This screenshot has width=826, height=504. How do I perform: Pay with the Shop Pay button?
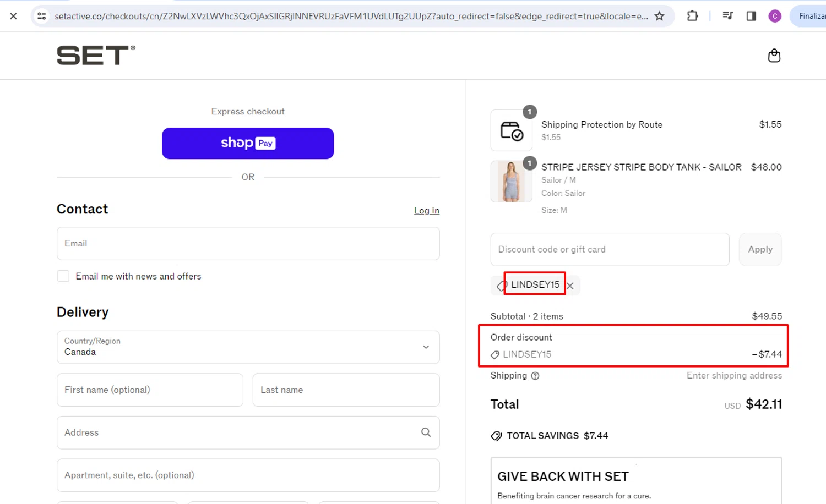pyautogui.click(x=248, y=144)
